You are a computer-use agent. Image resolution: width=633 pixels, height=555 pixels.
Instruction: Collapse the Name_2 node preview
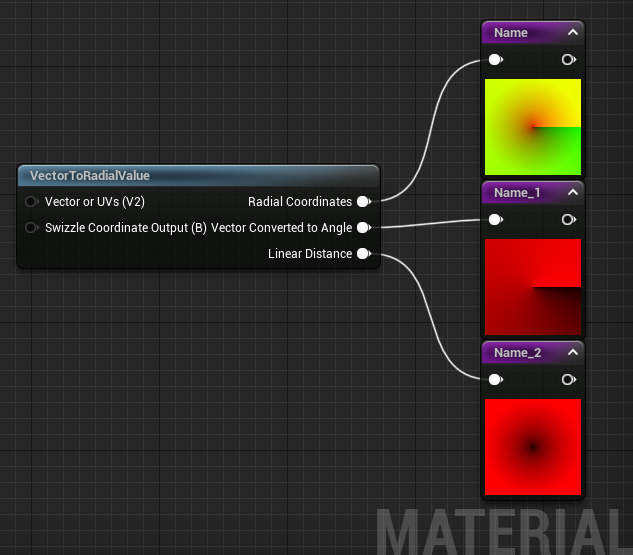(573, 352)
